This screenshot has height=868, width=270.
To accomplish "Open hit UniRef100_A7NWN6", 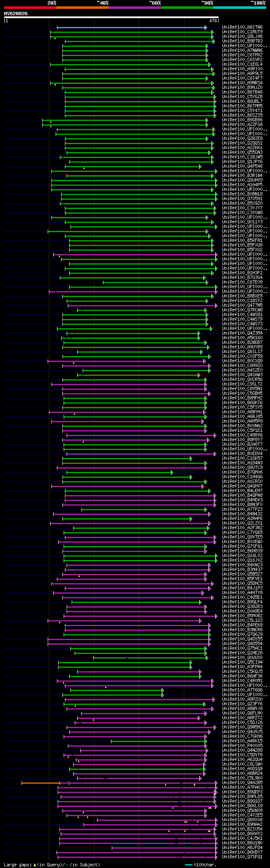I will point(242,51).
